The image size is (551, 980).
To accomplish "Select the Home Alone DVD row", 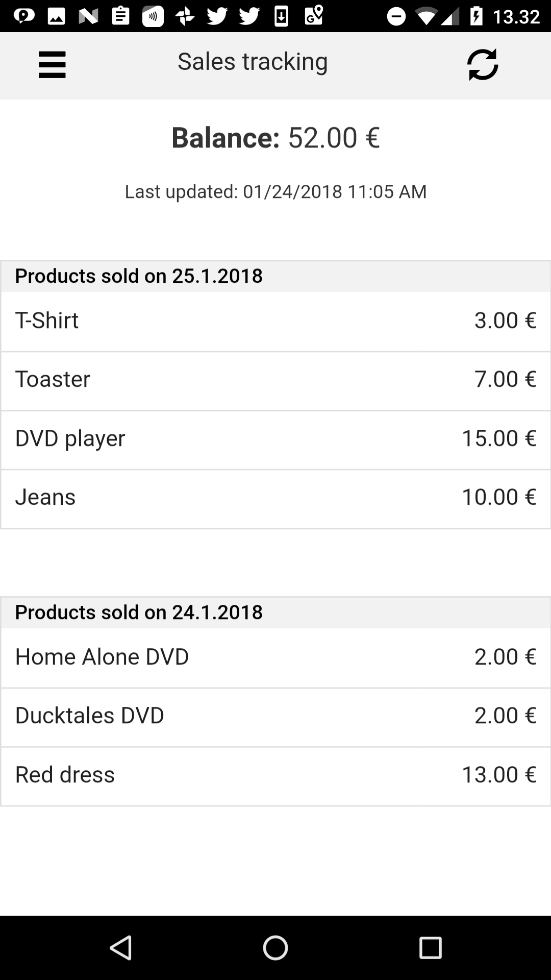I will (275, 657).
